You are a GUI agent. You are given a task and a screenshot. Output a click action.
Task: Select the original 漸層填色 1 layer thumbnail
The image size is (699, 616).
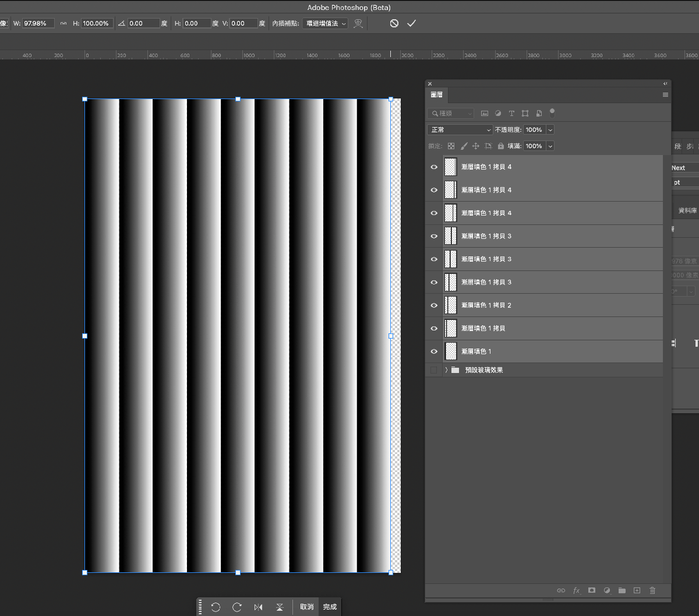pyautogui.click(x=450, y=351)
